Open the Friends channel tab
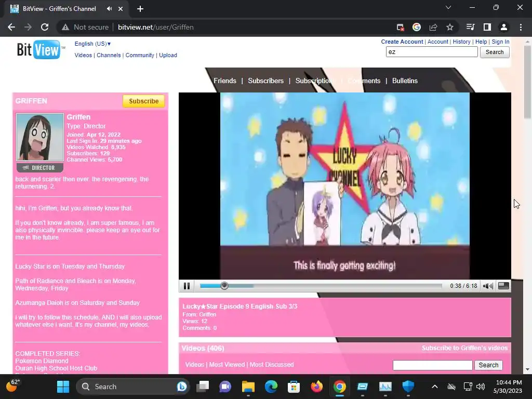 pos(225,81)
